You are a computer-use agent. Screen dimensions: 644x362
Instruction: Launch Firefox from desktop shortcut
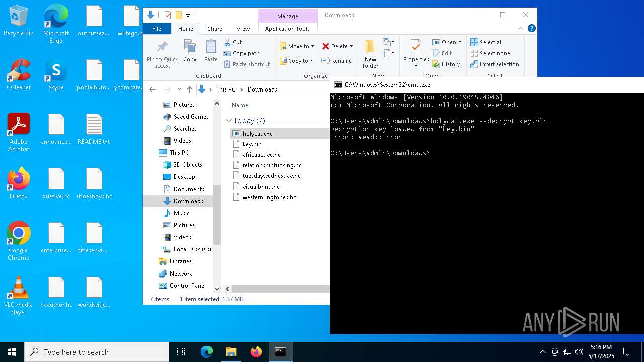pyautogui.click(x=19, y=184)
